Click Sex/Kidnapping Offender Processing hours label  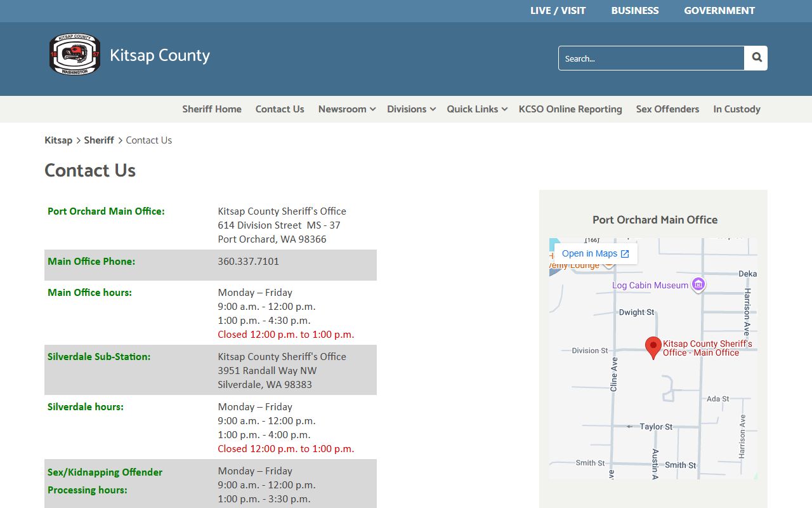click(105, 481)
